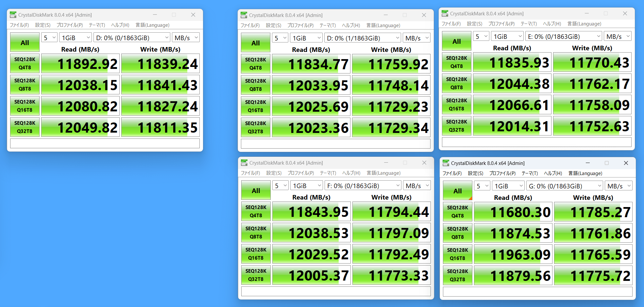Click the comment field in G: drive window
Image resolution: width=644 pixels, height=307 pixels.
coord(537,292)
